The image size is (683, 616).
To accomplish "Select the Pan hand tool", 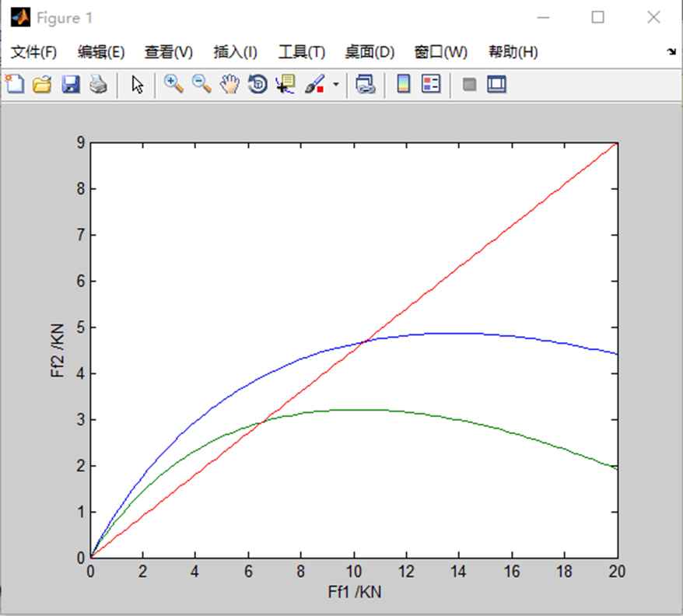I will (x=229, y=84).
